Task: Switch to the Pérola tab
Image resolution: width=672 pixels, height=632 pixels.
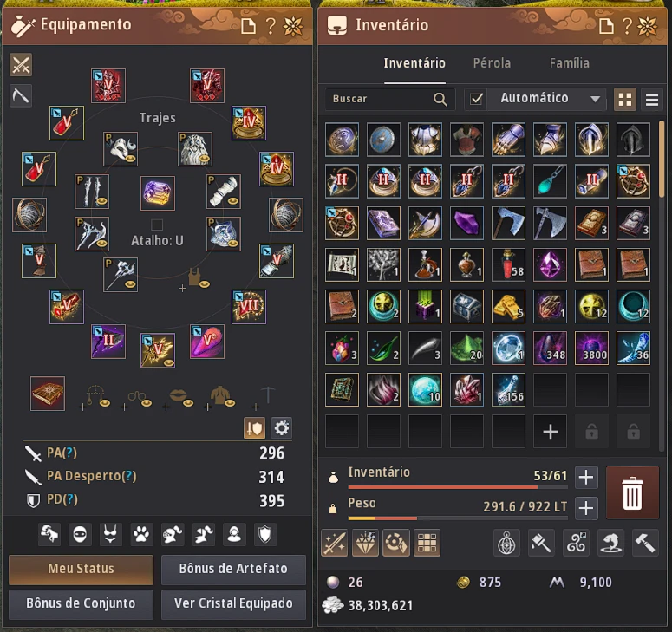Action: 492,63
